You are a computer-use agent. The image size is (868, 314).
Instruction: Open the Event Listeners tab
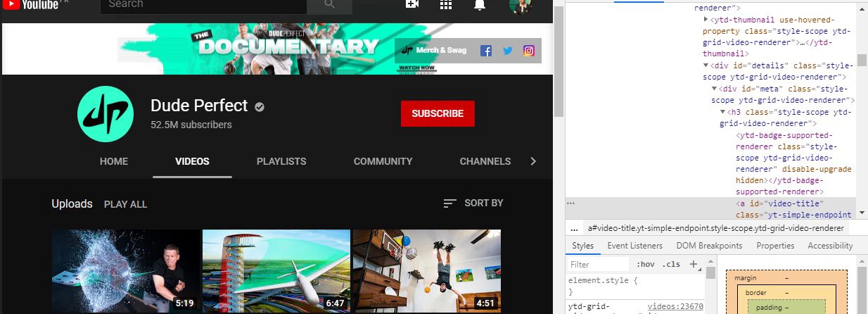coord(635,246)
